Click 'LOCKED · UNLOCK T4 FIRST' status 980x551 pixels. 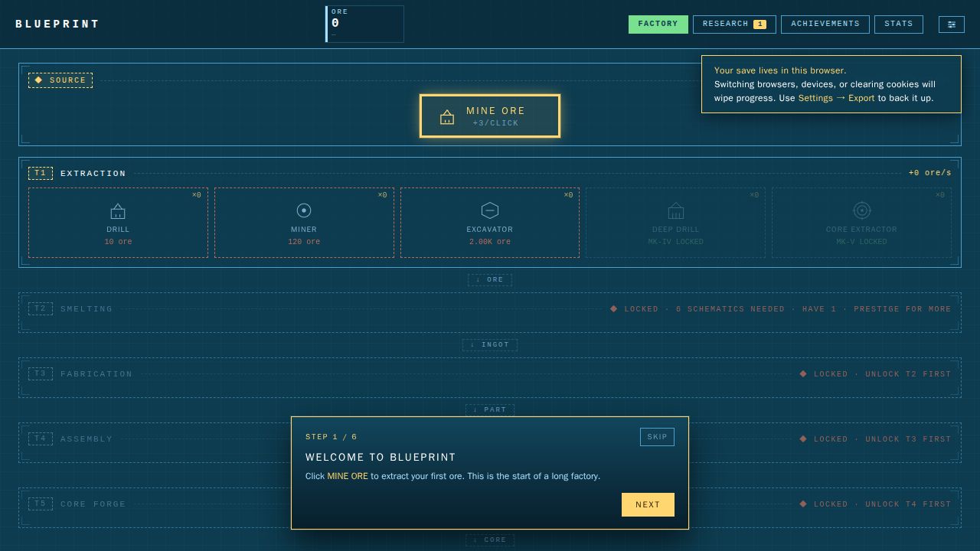(x=875, y=504)
